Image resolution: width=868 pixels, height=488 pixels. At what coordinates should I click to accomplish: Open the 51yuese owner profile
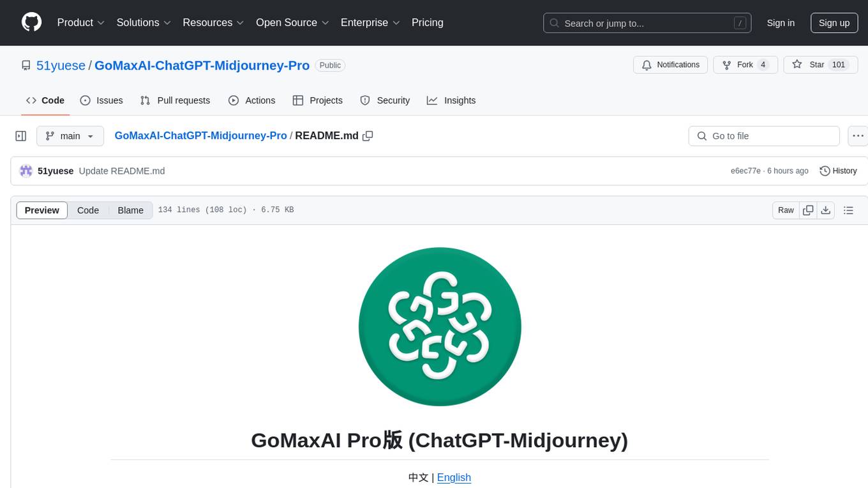pos(61,65)
